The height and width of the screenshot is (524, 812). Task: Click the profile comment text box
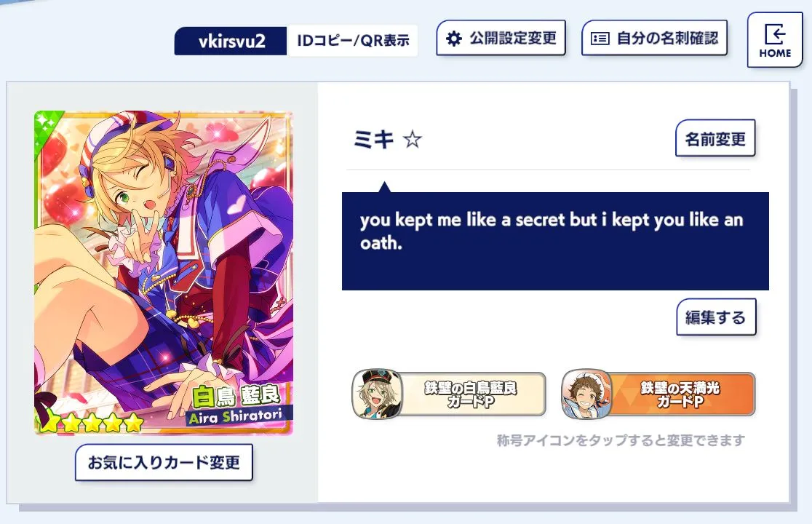coord(555,241)
